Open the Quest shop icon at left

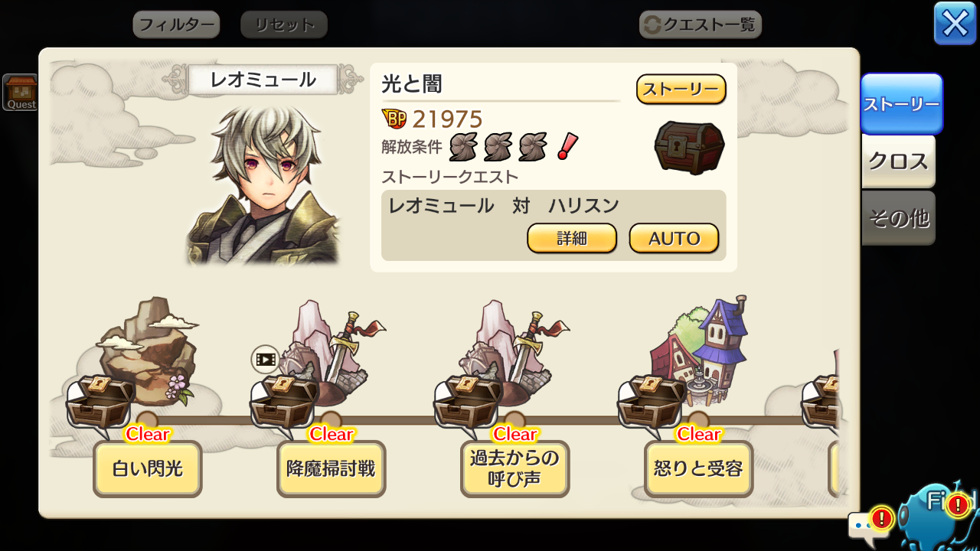click(20, 93)
